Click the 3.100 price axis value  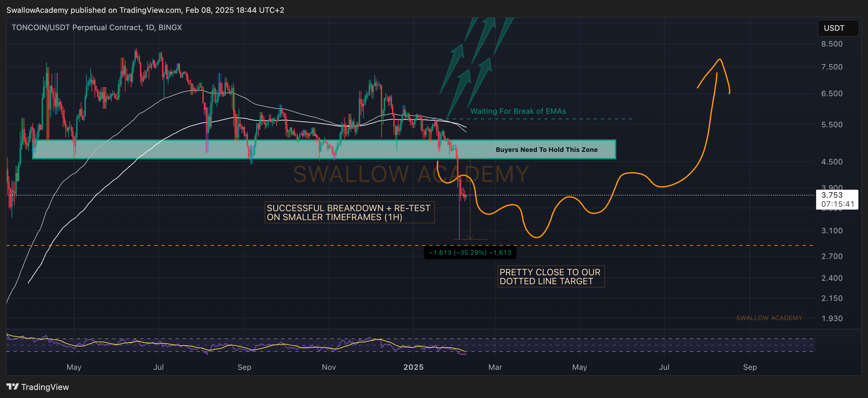831,230
